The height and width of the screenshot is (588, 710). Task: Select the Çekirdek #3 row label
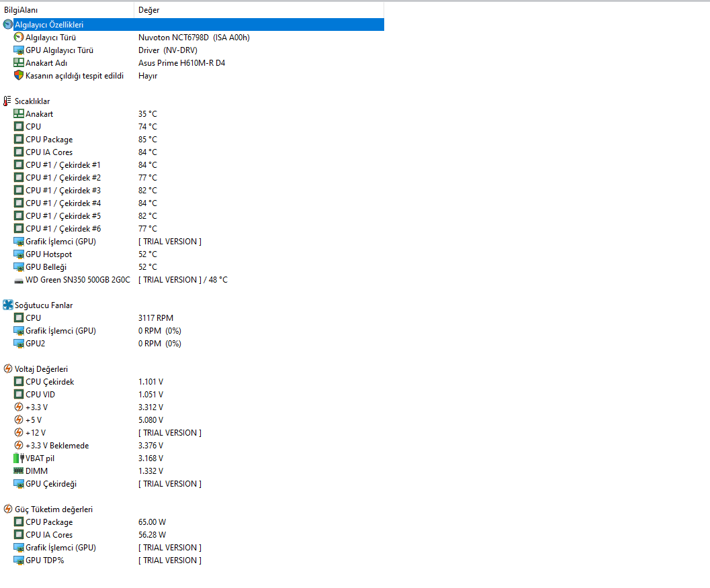tap(63, 190)
